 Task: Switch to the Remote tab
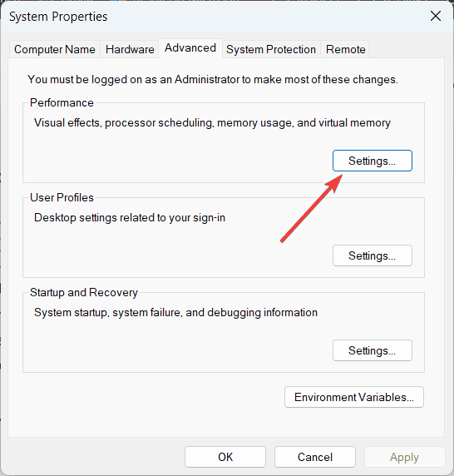(x=345, y=49)
